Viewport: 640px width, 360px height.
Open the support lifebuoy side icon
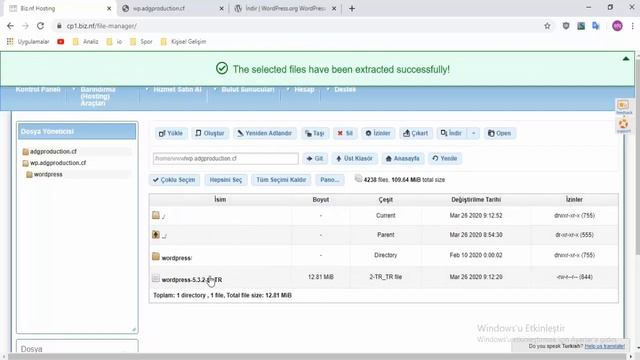click(x=624, y=124)
